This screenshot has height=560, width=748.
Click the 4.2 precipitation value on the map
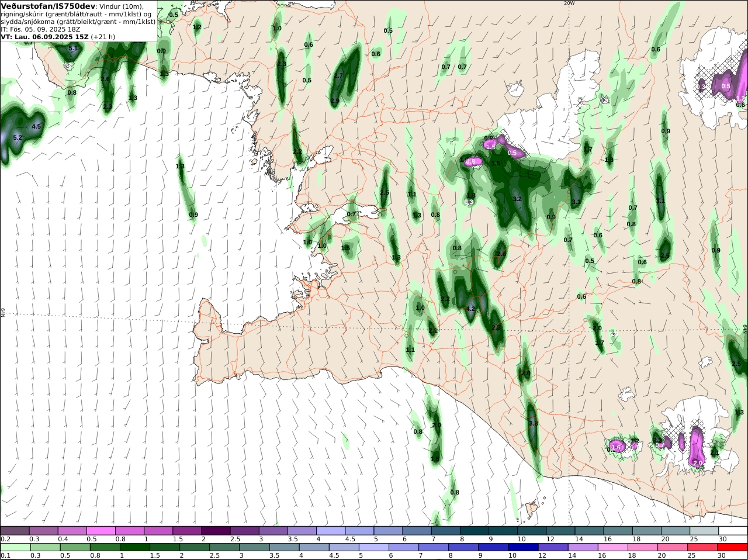click(x=471, y=309)
